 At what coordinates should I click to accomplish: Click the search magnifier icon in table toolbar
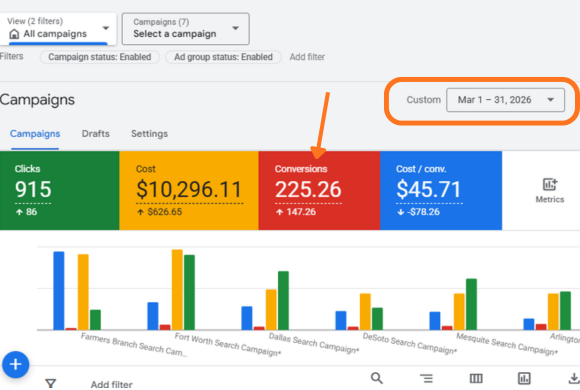tap(377, 378)
